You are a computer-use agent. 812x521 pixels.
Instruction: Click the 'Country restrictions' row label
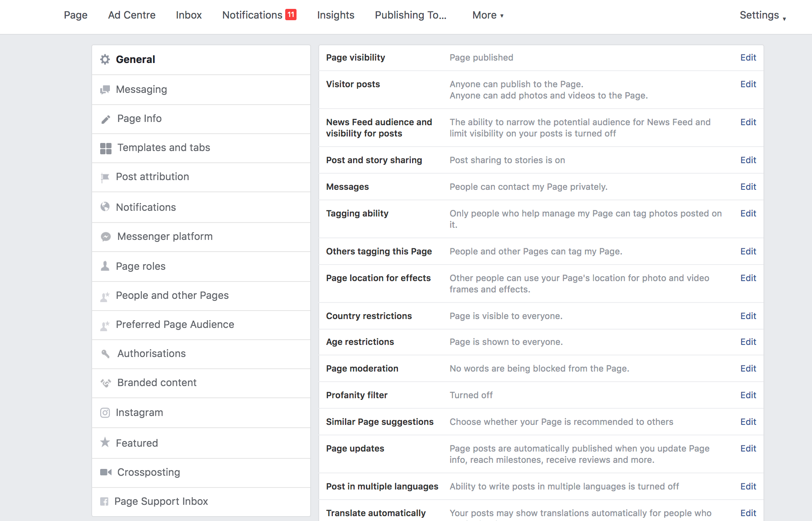click(x=369, y=316)
